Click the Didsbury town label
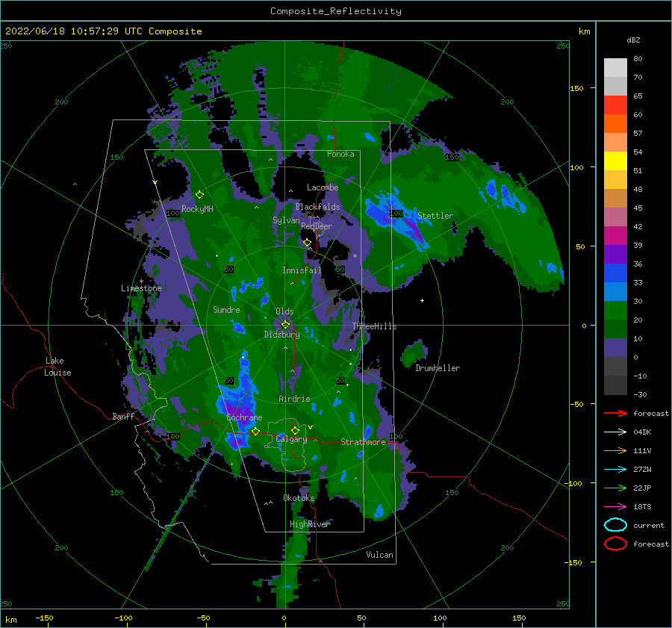 tap(281, 335)
